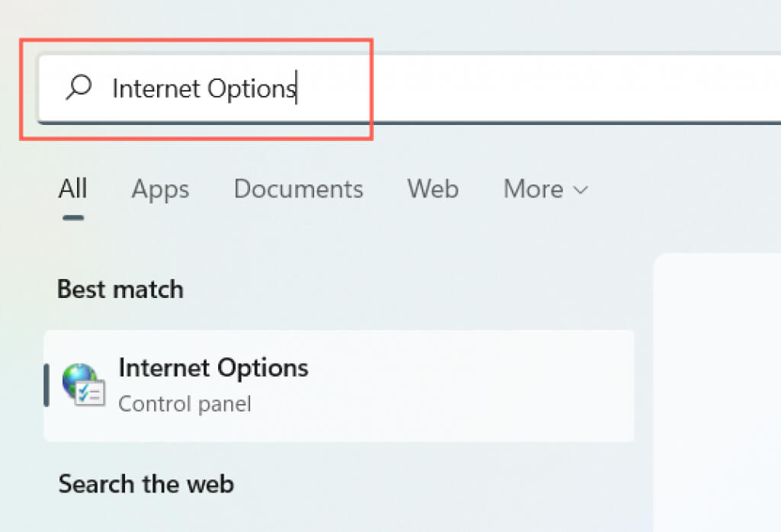This screenshot has height=532, width=781.
Task: Click the typed "Internet Options" search text
Action: click(204, 89)
